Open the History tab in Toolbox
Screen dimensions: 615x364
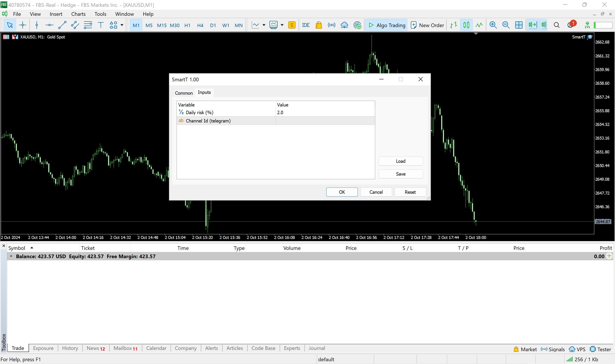pyautogui.click(x=70, y=348)
